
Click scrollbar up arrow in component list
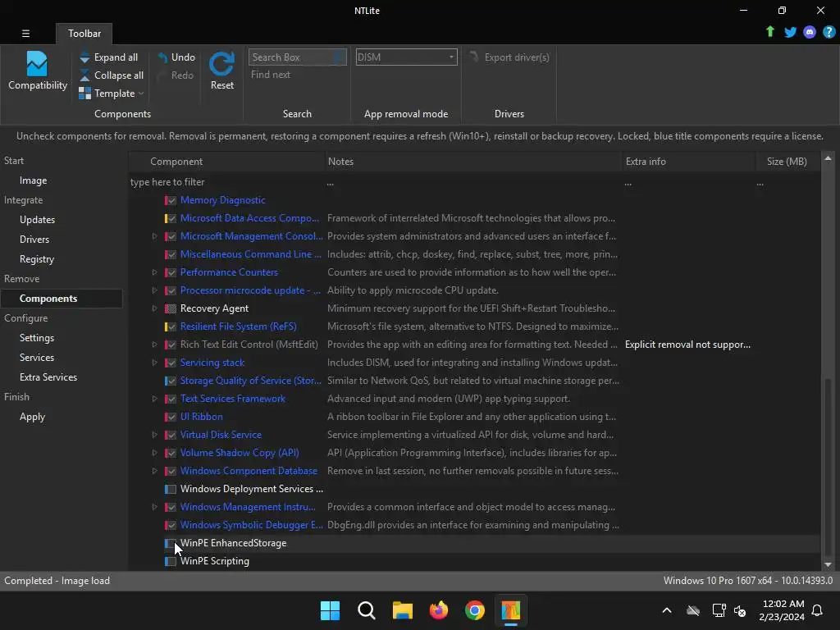[828, 158]
